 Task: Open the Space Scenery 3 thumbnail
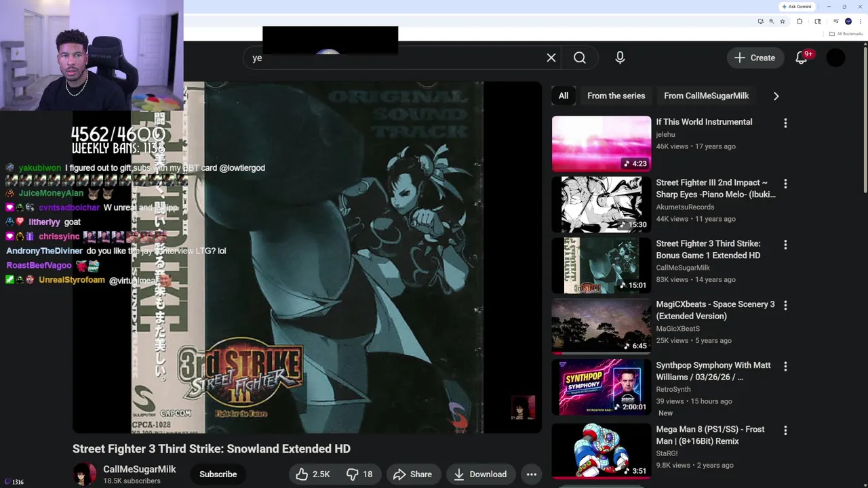(x=601, y=326)
